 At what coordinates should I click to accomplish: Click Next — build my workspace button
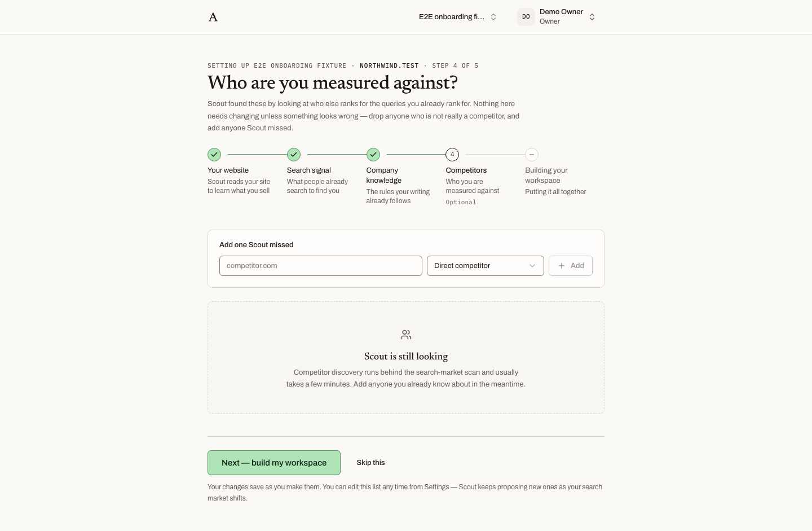click(x=274, y=463)
